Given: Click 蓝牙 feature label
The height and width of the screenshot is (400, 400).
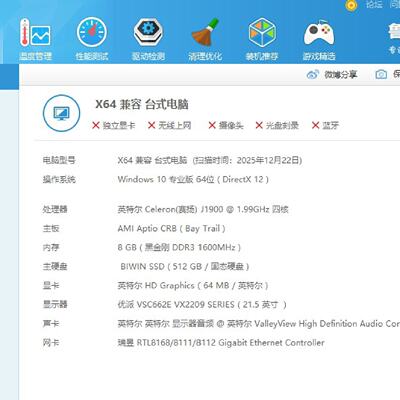Looking at the screenshot, I should coord(330,125).
